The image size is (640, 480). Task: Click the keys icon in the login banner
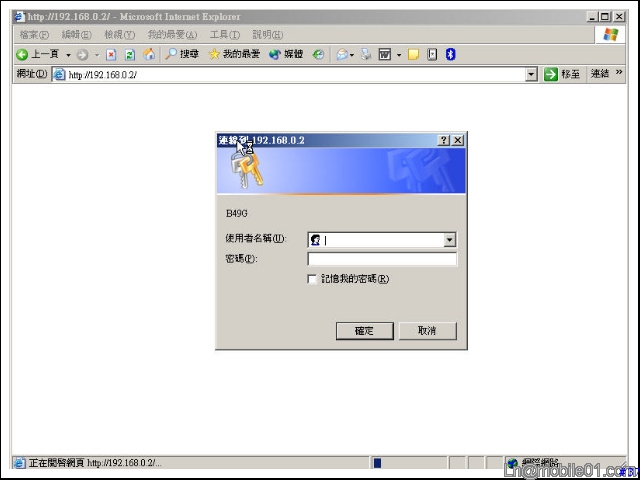point(247,171)
